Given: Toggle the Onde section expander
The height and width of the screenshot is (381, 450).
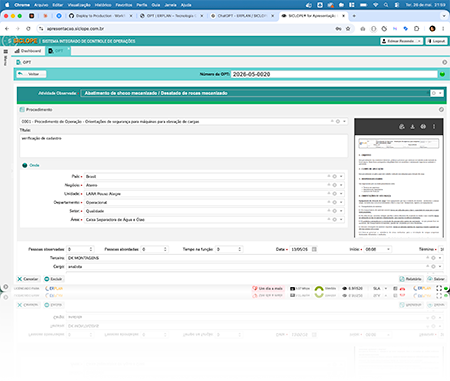Looking at the screenshot, I should coord(25,165).
